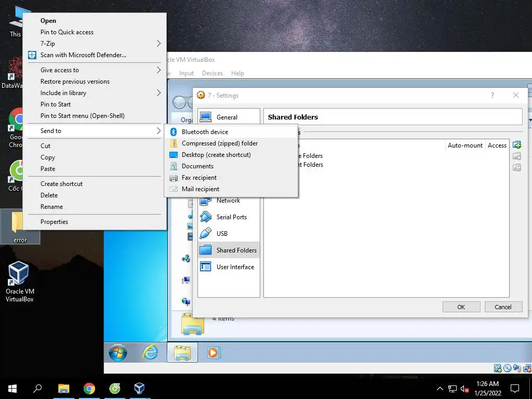
Task: Open Network settings category
Action: click(229, 201)
